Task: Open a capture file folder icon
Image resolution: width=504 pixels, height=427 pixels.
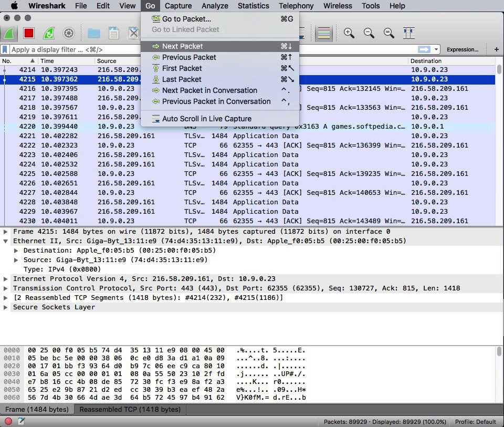Action: coord(94,33)
